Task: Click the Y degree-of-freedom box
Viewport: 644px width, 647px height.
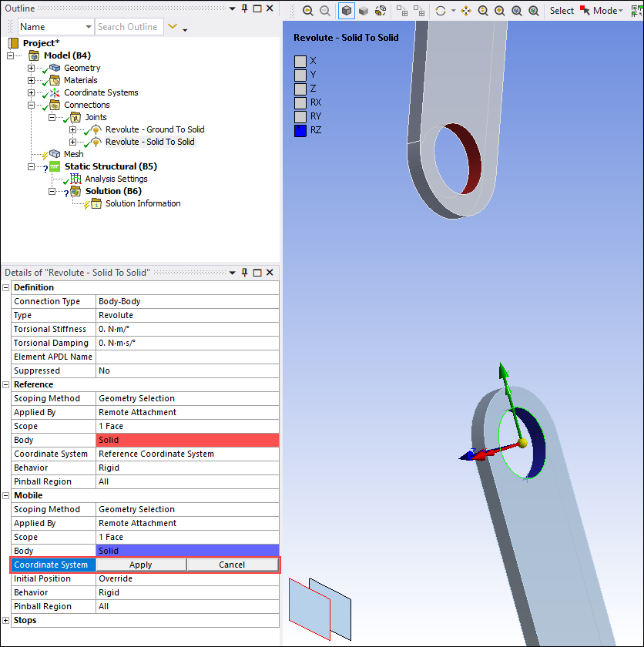Action: 300,75
